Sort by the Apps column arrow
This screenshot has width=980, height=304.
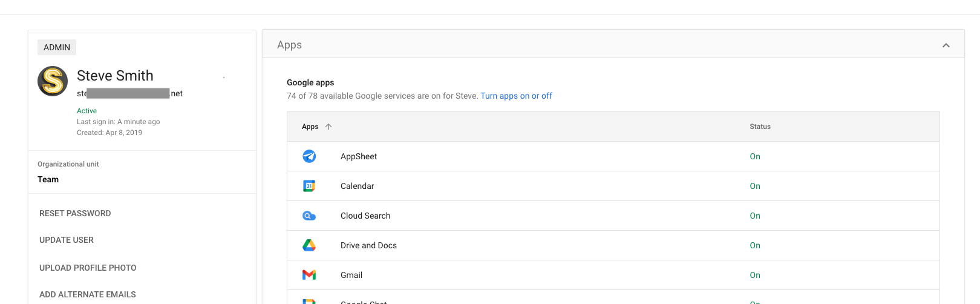tap(328, 127)
